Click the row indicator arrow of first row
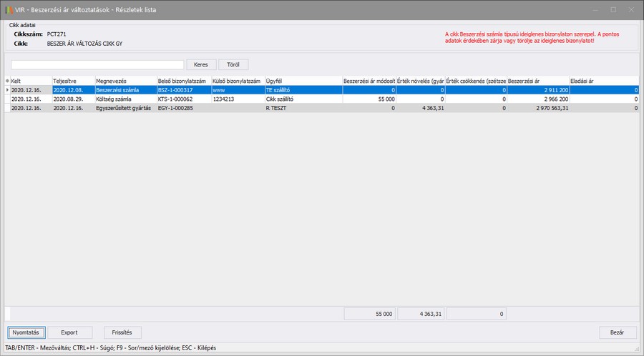This screenshot has width=644, height=356. [x=7, y=90]
